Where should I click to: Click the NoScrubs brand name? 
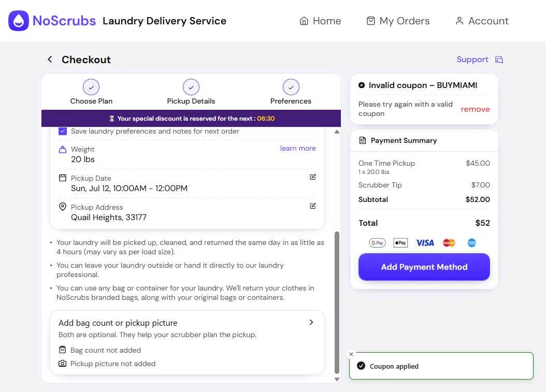(x=64, y=21)
